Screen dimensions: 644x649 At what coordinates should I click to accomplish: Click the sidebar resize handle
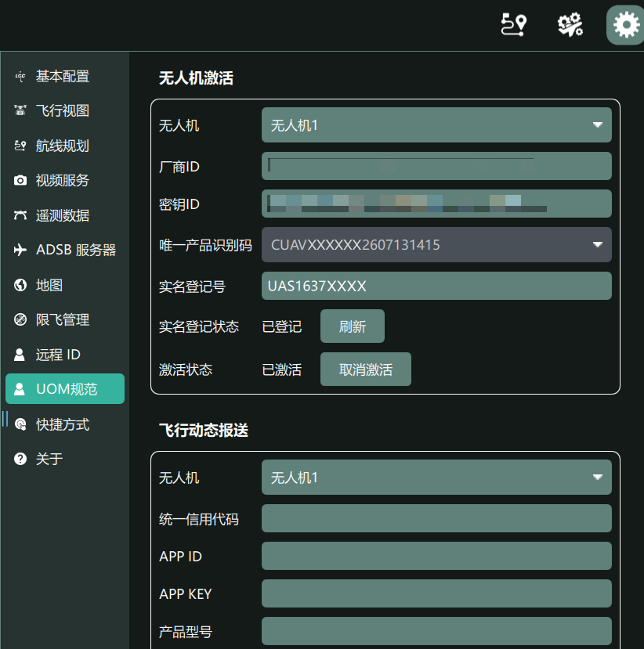(x=5, y=419)
